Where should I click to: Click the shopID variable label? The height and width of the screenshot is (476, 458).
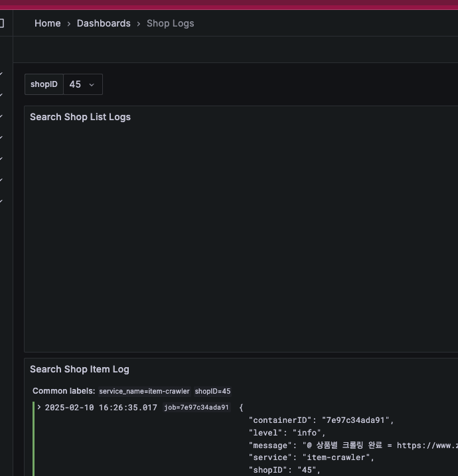44,84
